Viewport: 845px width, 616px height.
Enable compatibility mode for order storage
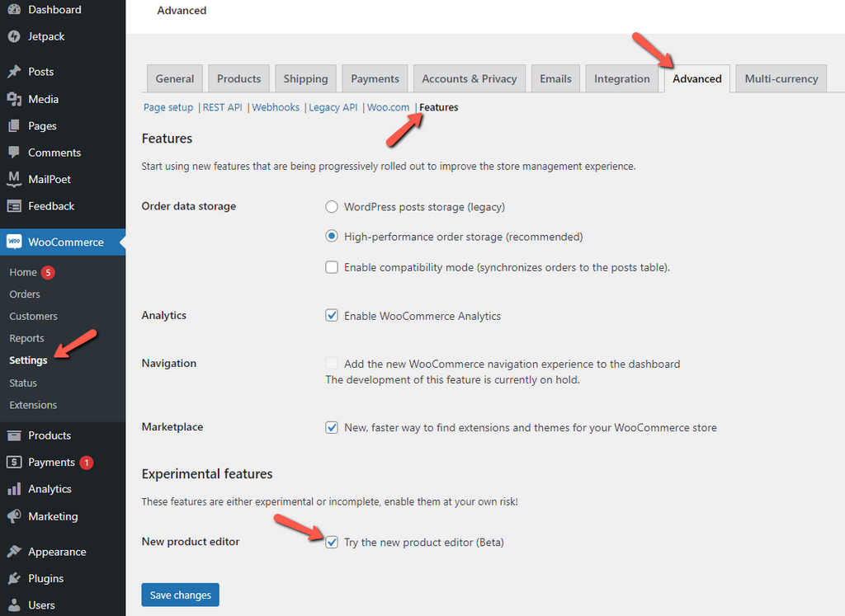tap(331, 266)
